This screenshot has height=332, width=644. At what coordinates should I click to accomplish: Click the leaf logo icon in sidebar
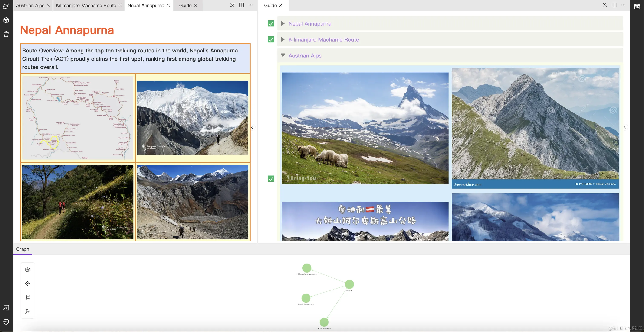tap(6, 6)
